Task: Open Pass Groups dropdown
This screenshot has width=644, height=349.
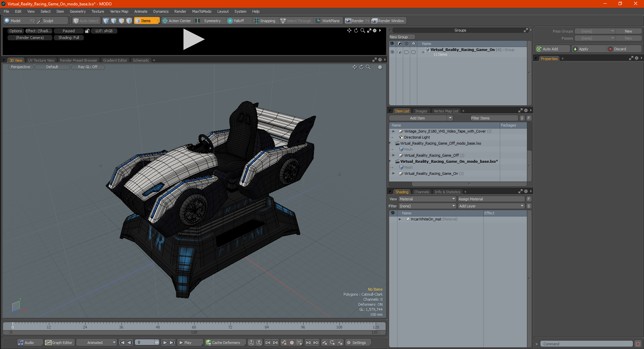Action: pos(595,31)
